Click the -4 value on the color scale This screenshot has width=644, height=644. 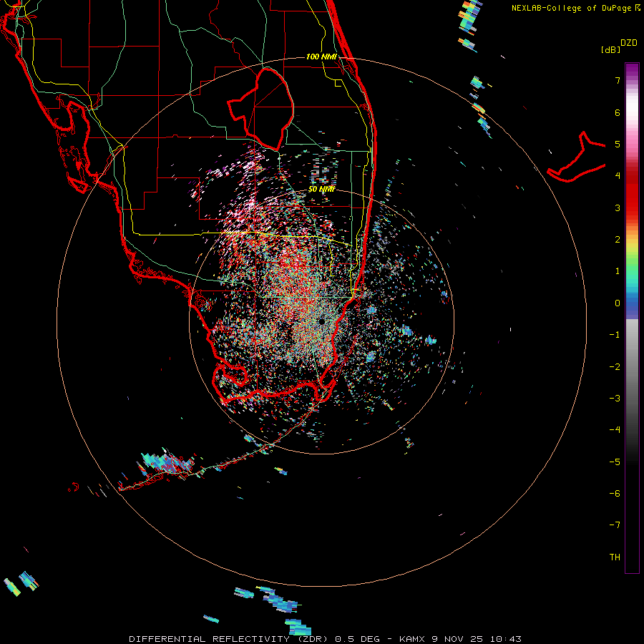(x=615, y=430)
